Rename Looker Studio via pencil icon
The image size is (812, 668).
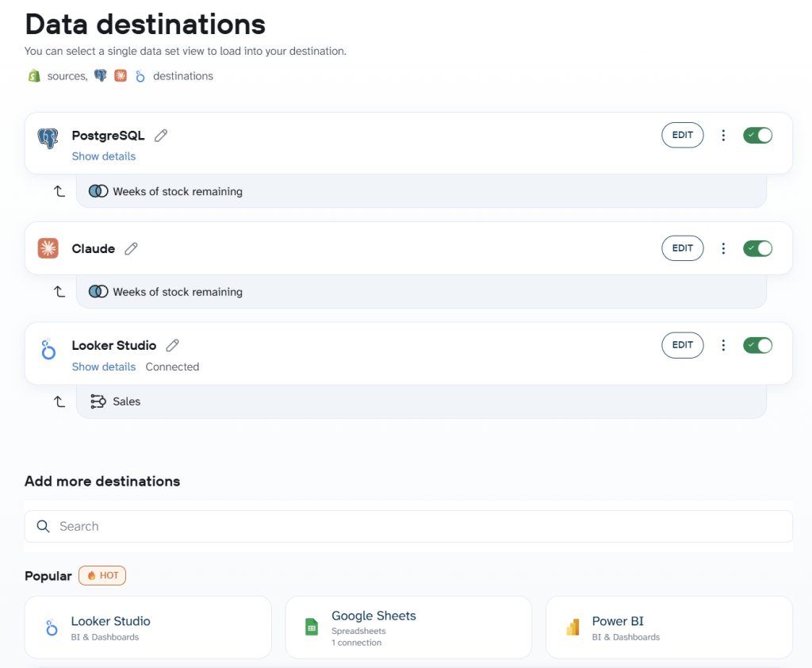point(172,345)
